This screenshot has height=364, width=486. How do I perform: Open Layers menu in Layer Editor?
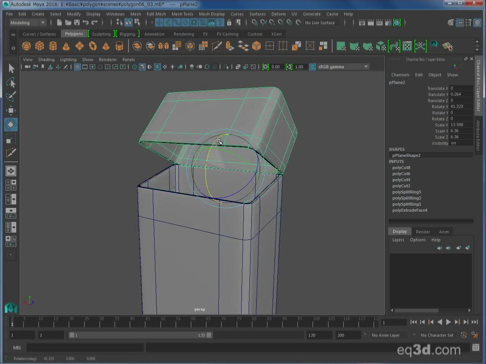click(398, 240)
